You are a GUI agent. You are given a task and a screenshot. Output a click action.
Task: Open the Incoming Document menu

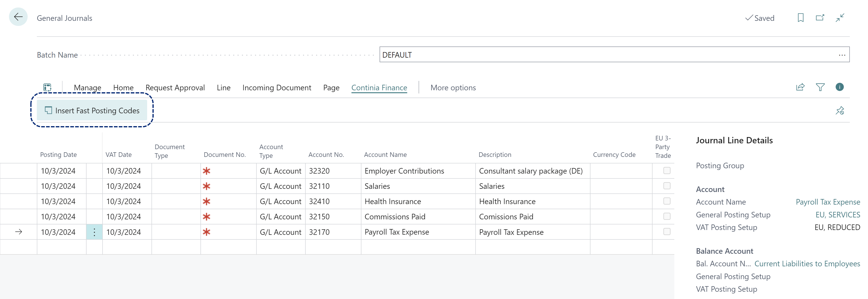point(277,88)
